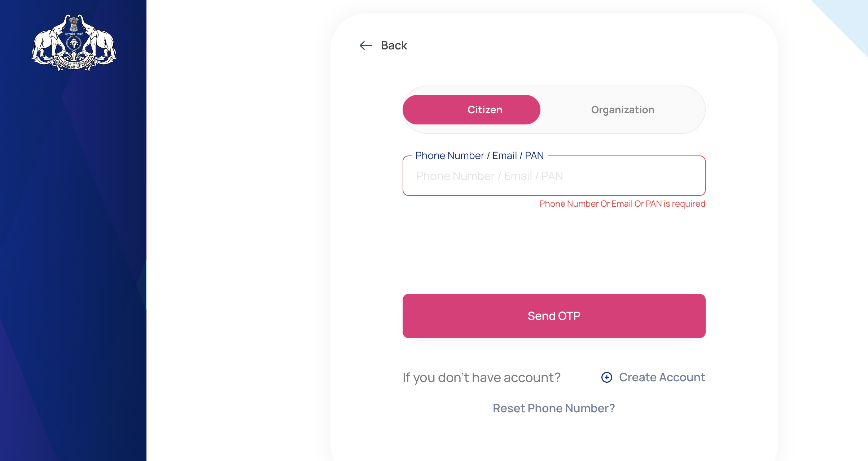Click the Reset Phone Number? link
Viewport: 868px width, 461px height.
[x=554, y=408]
